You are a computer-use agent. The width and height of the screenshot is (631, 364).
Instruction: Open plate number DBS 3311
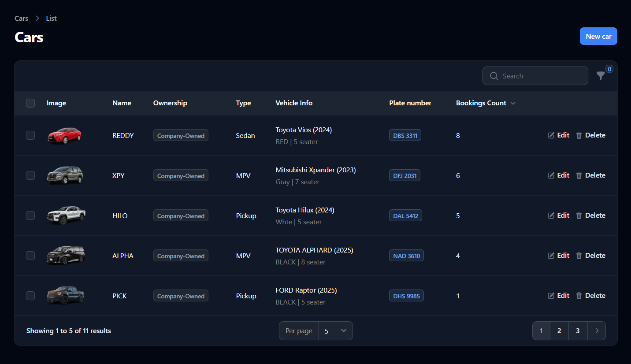click(405, 135)
